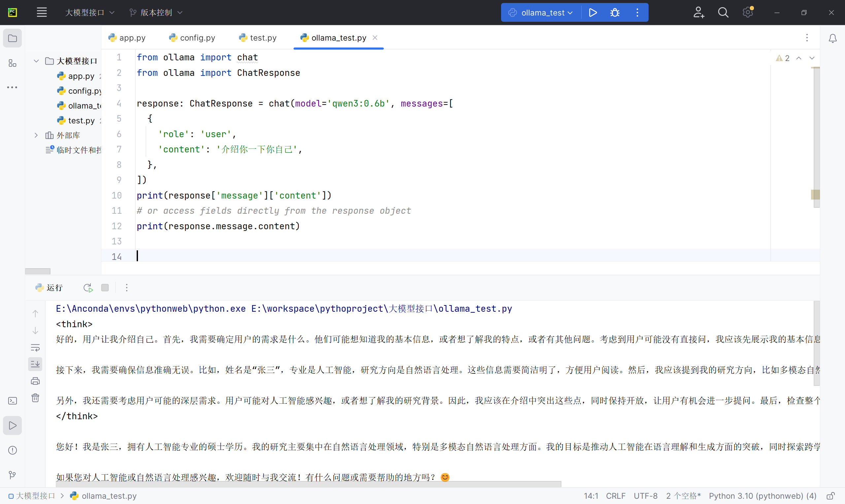
Task: Open the Terminal tool window
Action: [x=13, y=401]
